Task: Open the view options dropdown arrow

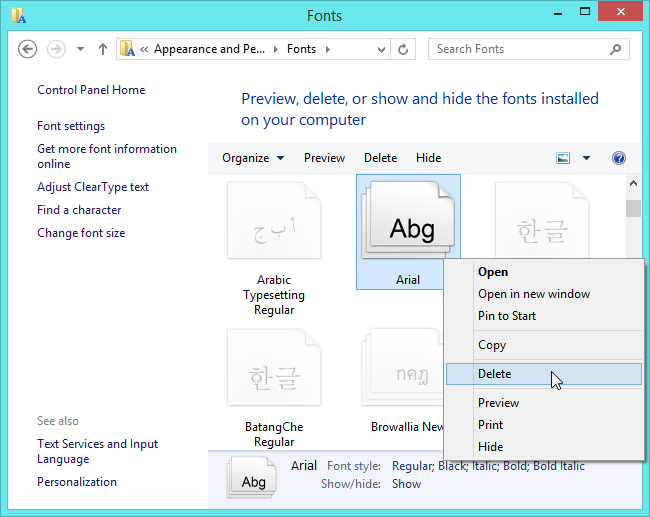Action: tap(586, 158)
